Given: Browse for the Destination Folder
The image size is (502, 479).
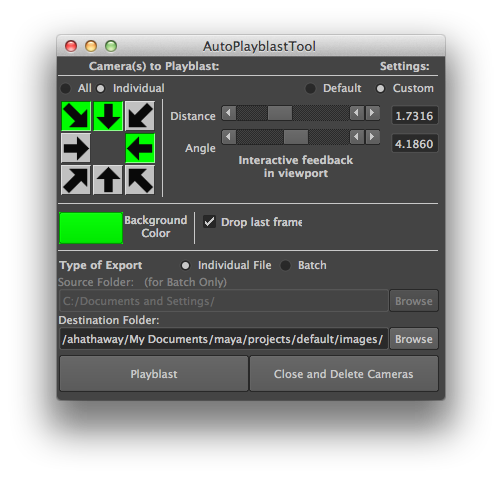Looking at the screenshot, I should tap(414, 339).
